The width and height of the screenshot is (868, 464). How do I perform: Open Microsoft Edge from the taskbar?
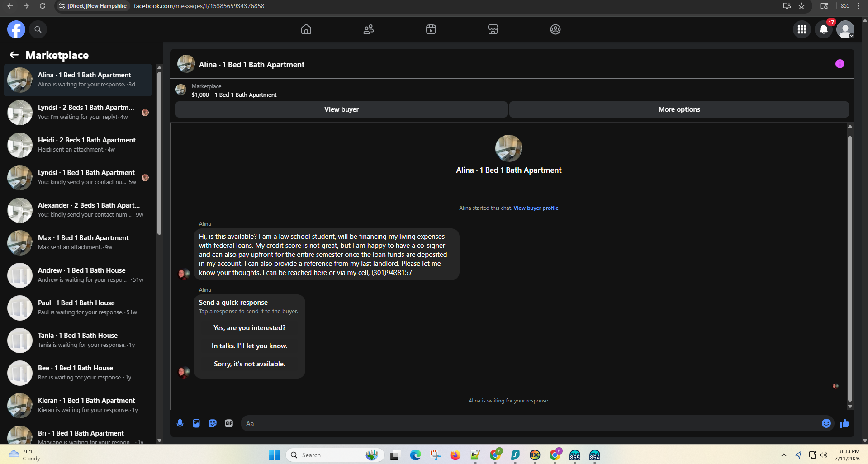point(415,455)
